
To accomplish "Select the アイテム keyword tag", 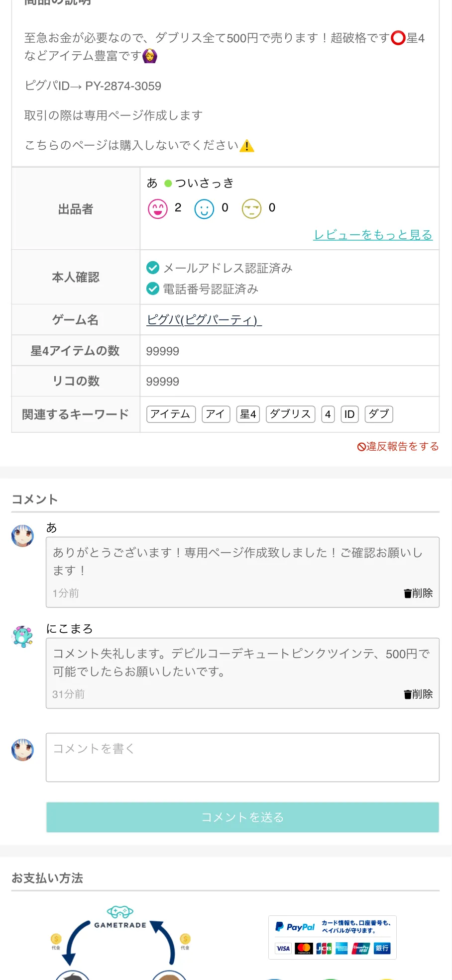I will (x=171, y=414).
